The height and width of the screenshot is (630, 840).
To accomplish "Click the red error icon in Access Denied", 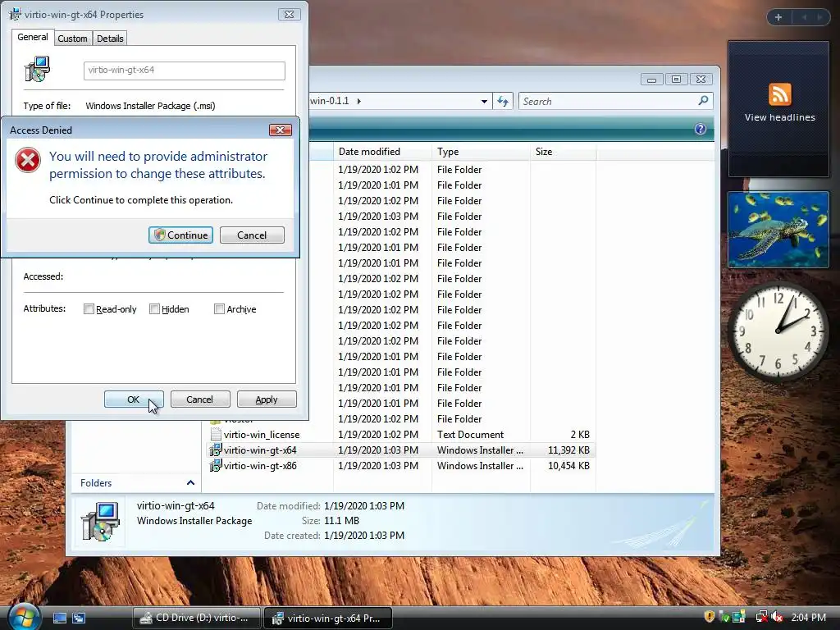I will (28, 160).
